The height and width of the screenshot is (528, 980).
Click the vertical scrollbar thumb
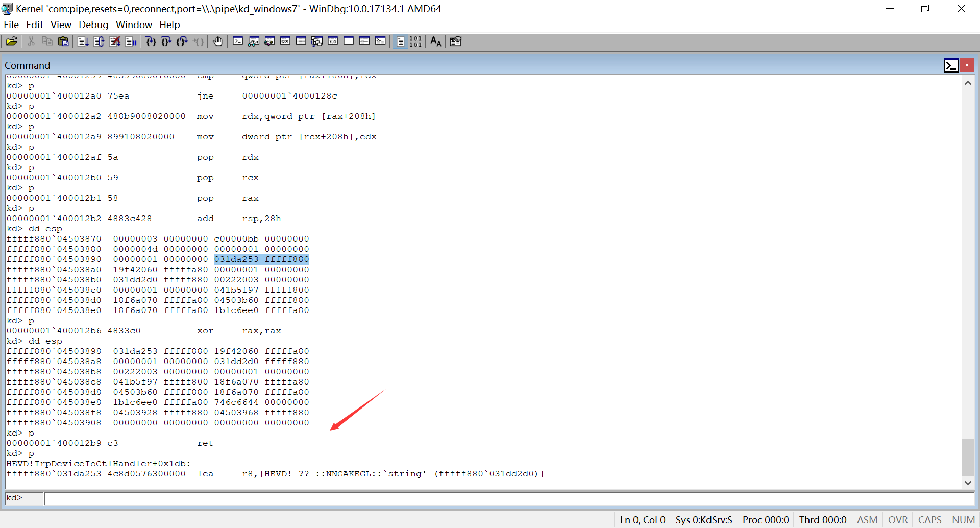pos(968,458)
